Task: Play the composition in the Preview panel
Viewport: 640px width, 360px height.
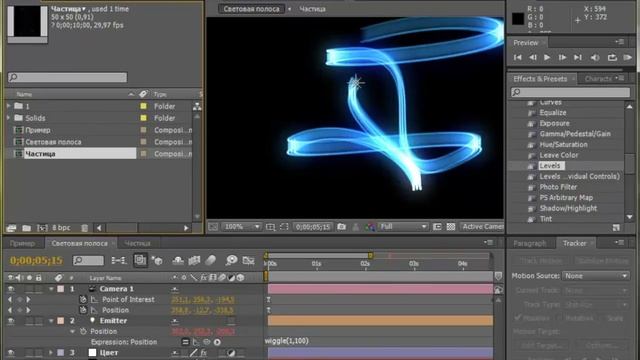Action: click(547, 58)
